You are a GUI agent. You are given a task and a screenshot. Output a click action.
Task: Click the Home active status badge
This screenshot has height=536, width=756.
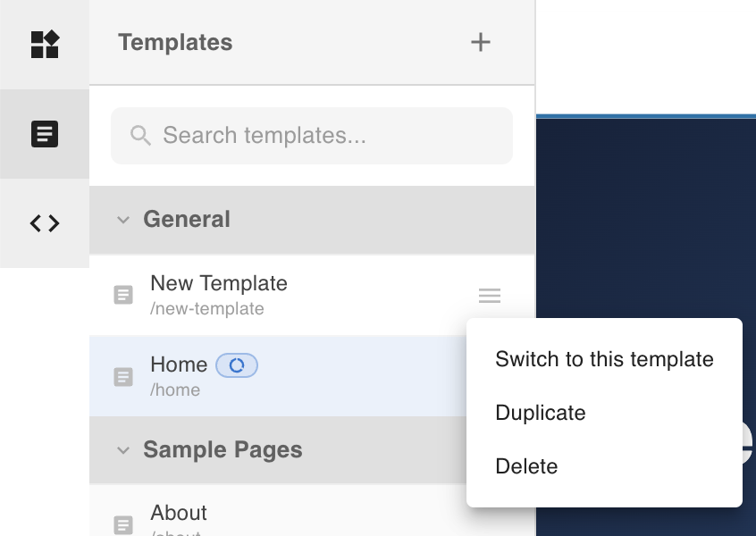[x=237, y=365]
